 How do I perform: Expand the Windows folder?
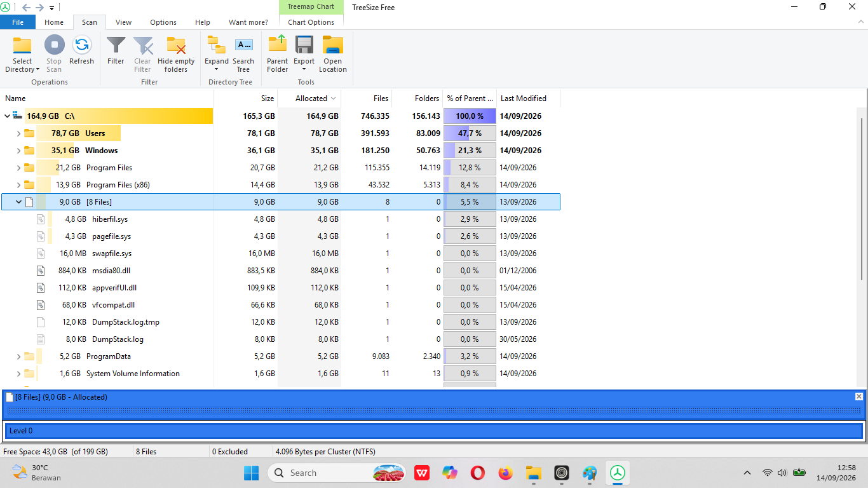pyautogui.click(x=18, y=151)
